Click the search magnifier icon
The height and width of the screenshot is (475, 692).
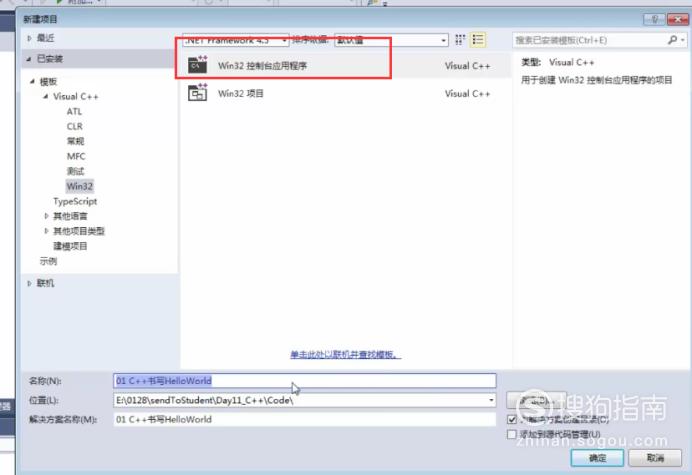click(x=672, y=40)
